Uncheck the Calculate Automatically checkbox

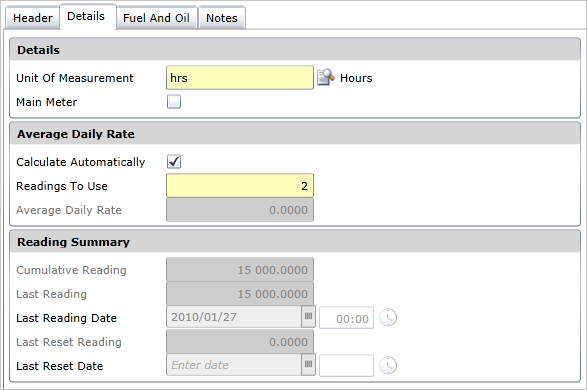(174, 162)
